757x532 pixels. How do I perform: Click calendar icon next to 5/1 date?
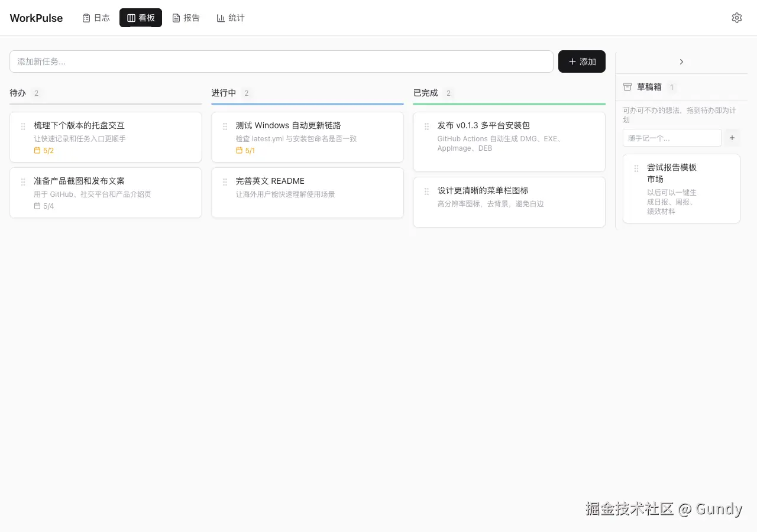(x=239, y=151)
